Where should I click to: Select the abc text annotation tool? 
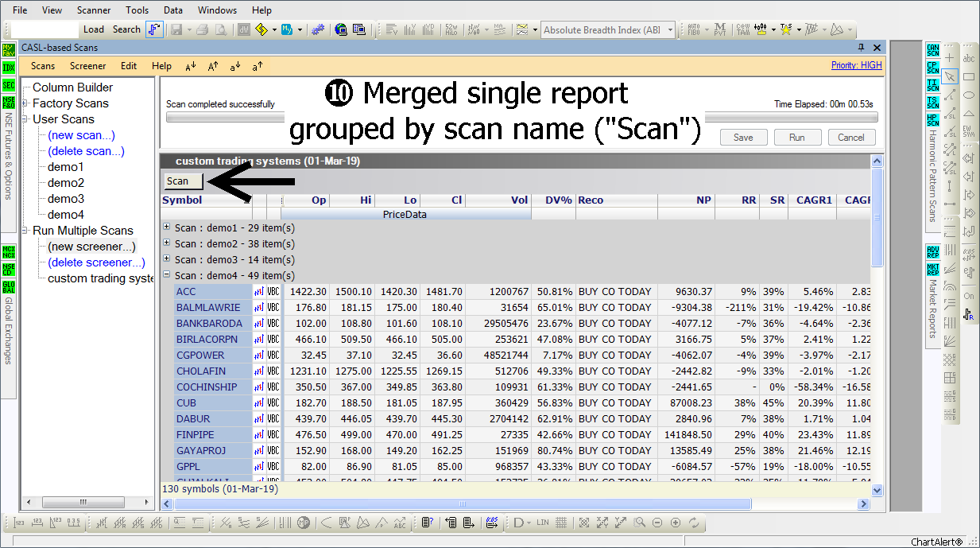[x=969, y=58]
